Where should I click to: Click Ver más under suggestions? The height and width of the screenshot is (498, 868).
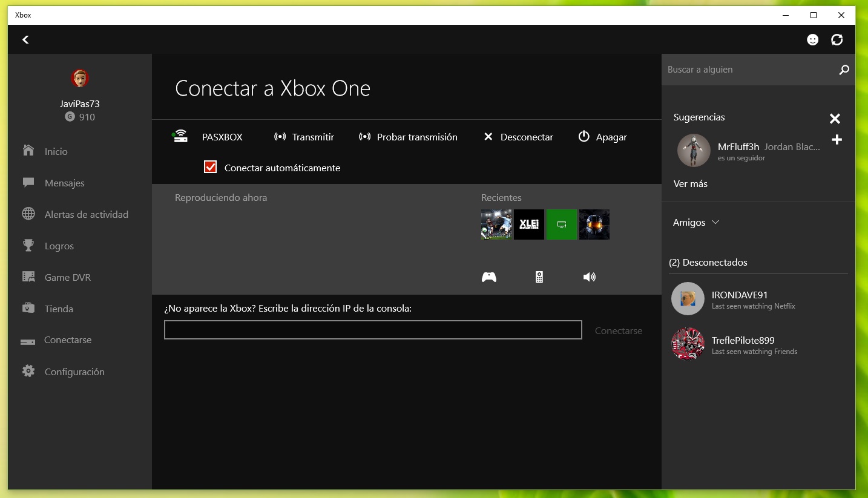(x=691, y=183)
